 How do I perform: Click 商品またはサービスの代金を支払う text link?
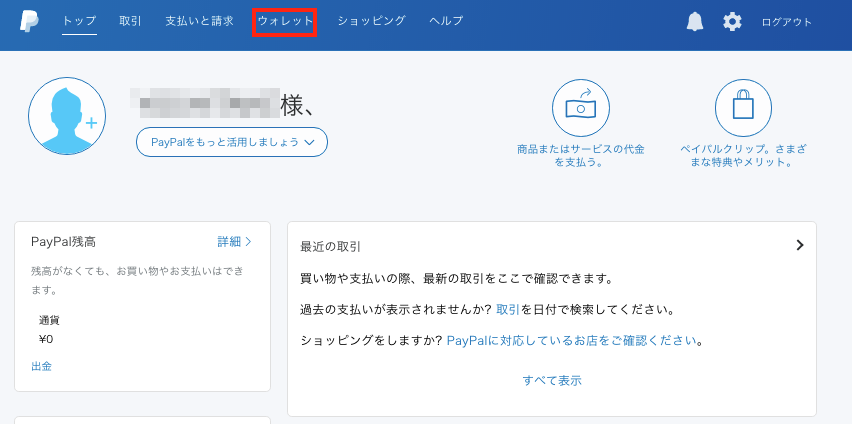coord(580,155)
